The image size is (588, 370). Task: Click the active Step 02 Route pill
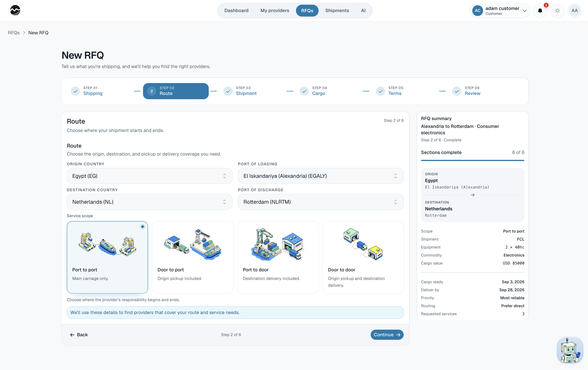pyautogui.click(x=176, y=91)
